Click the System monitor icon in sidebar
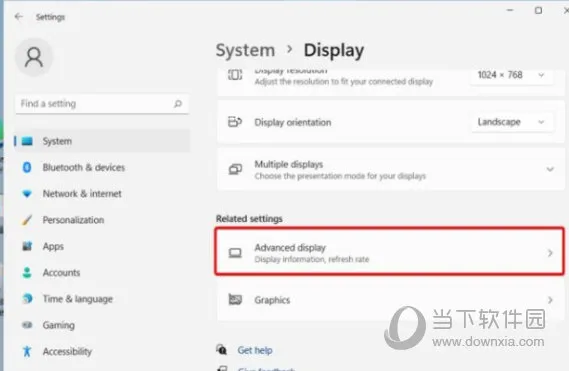The height and width of the screenshot is (371, 569). (x=27, y=141)
